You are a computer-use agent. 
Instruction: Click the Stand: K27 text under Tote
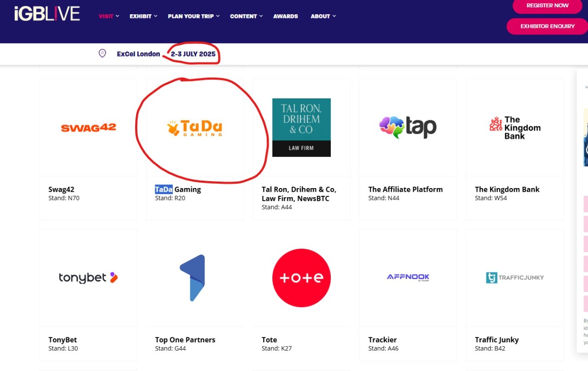point(277,348)
